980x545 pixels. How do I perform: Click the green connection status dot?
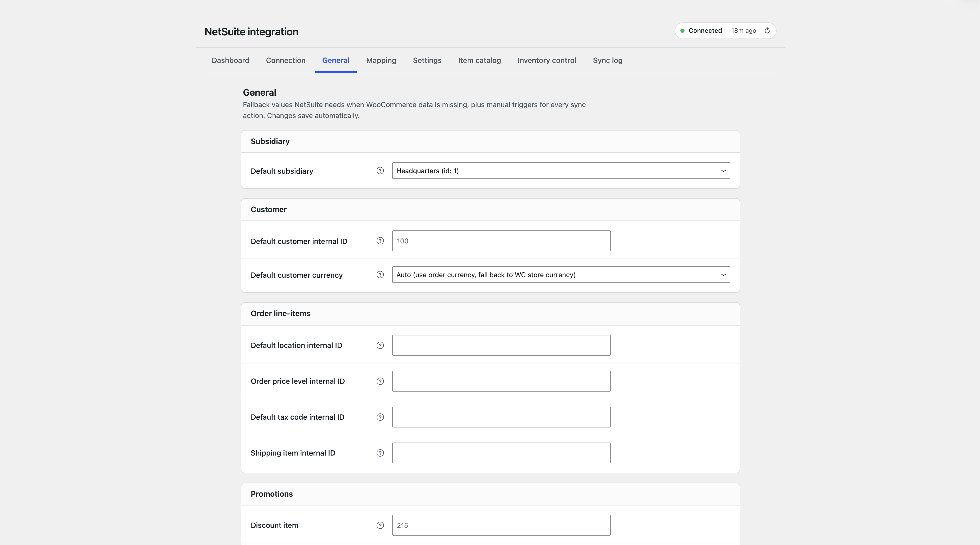[682, 31]
